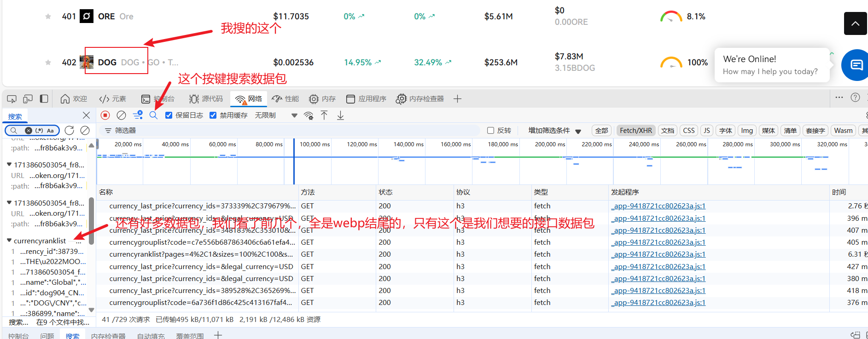Collapse the currencyranklist search result
The image size is (868, 339).
9,241
